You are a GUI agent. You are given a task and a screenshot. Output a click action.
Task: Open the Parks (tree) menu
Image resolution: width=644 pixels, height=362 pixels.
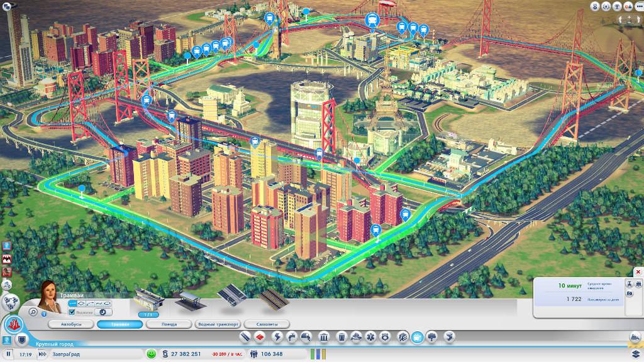(432, 337)
